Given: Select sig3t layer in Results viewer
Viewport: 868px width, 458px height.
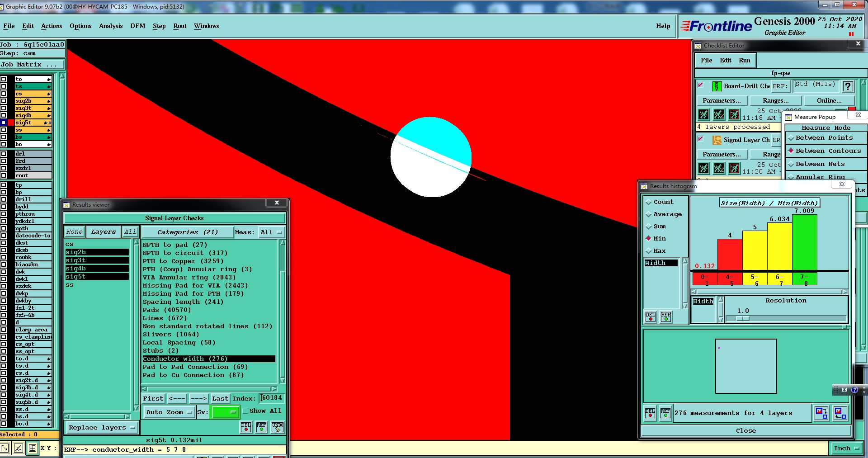Looking at the screenshot, I should (x=97, y=260).
